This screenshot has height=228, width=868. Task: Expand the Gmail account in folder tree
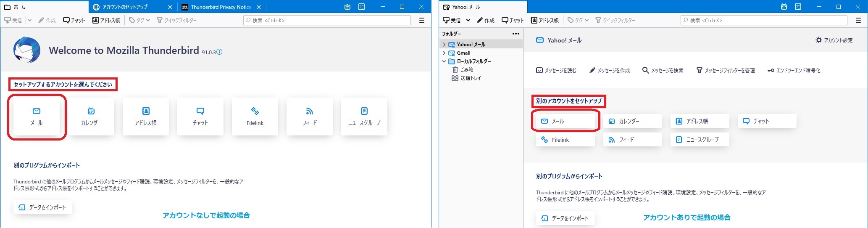pyautogui.click(x=444, y=53)
